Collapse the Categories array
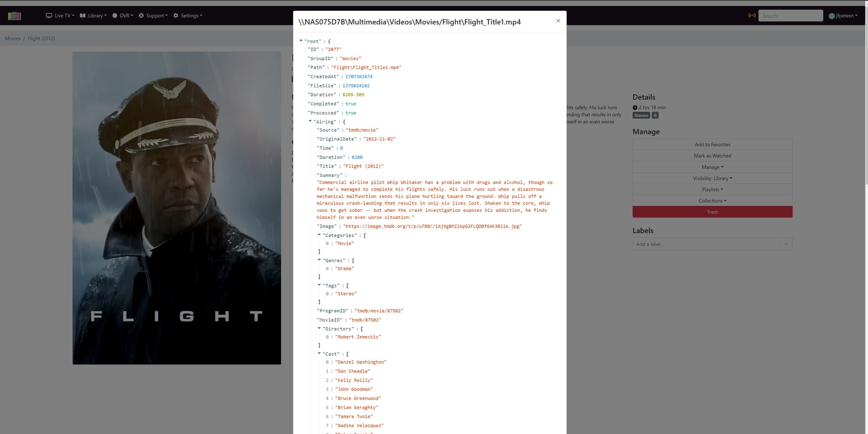Screen dimensions: 868x434 [x=319, y=235]
